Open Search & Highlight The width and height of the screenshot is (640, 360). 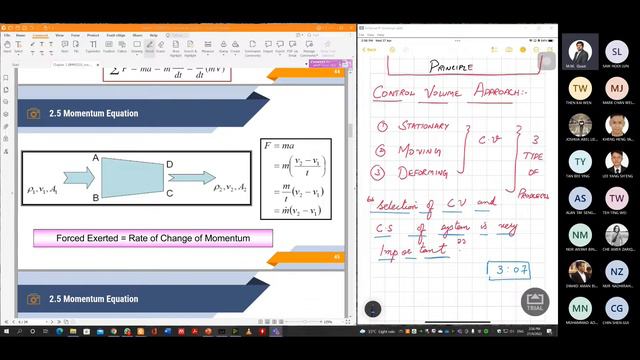pos(190,47)
